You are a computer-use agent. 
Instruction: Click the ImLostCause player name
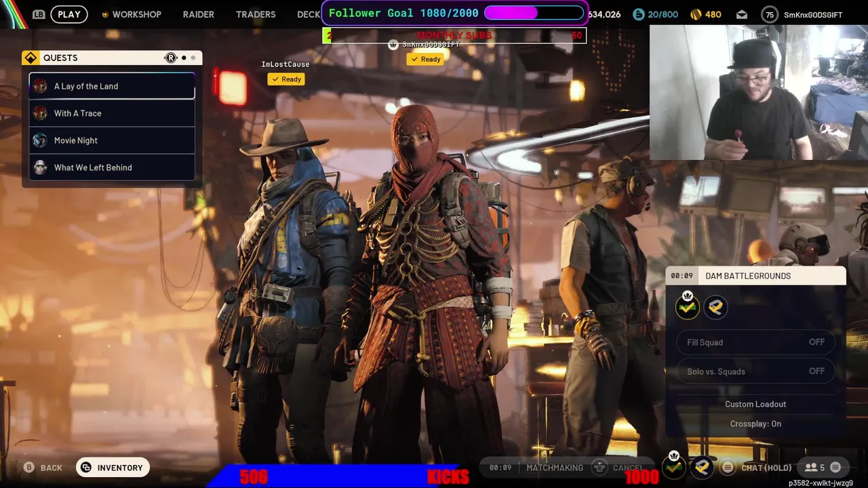click(285, 64)
